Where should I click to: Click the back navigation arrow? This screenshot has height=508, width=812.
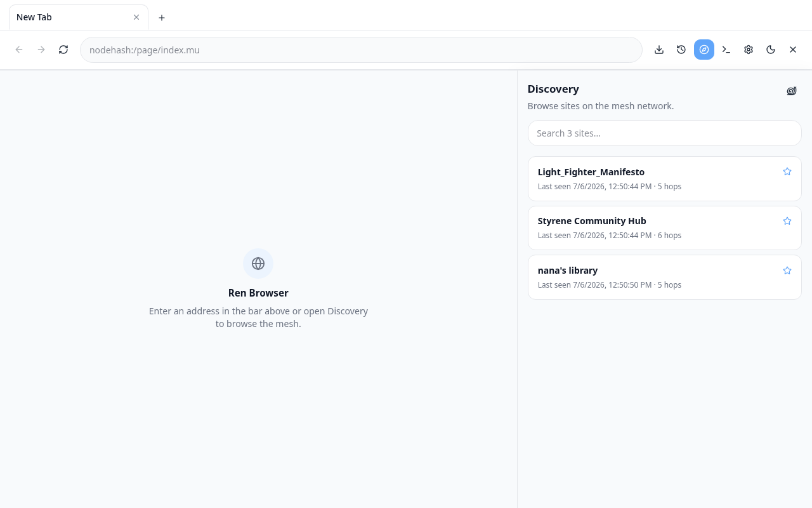[19, 50]
